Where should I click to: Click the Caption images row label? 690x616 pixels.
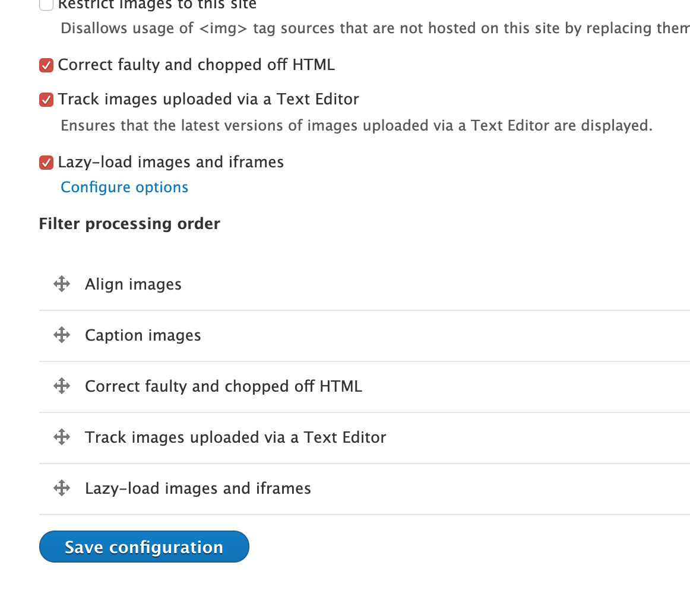(x=143, y=335)
